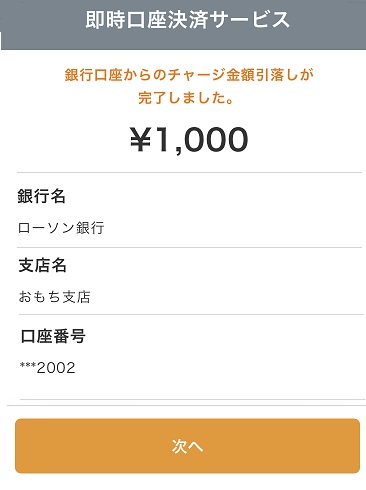The image size is (366, 490).
Task: Click the サービス word in header
Action: pyautogui.click(x=250, y=19)
